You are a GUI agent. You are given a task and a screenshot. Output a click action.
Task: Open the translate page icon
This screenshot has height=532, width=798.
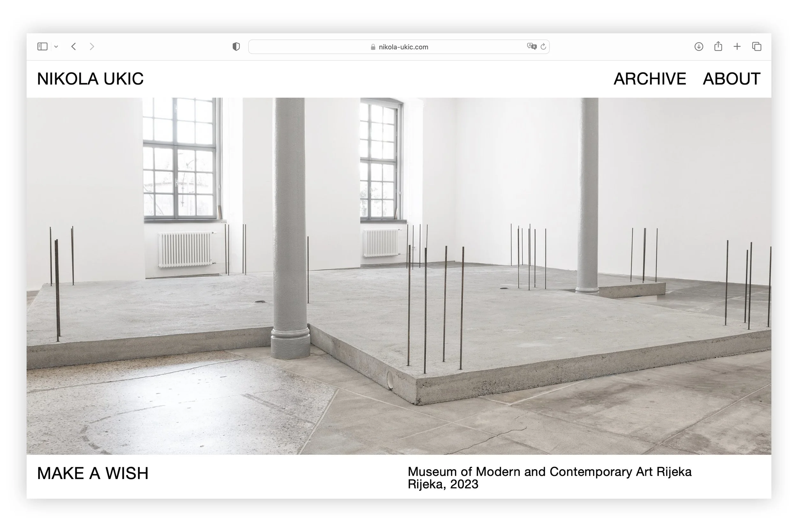(531, 47)
